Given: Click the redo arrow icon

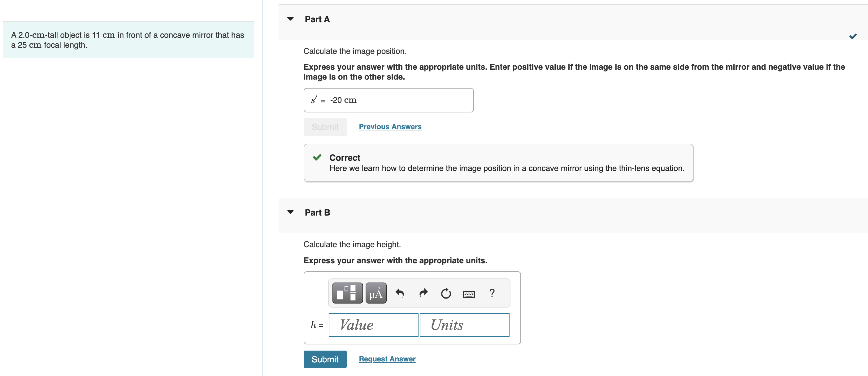Looking at the screenshot, I should [423, 293].
